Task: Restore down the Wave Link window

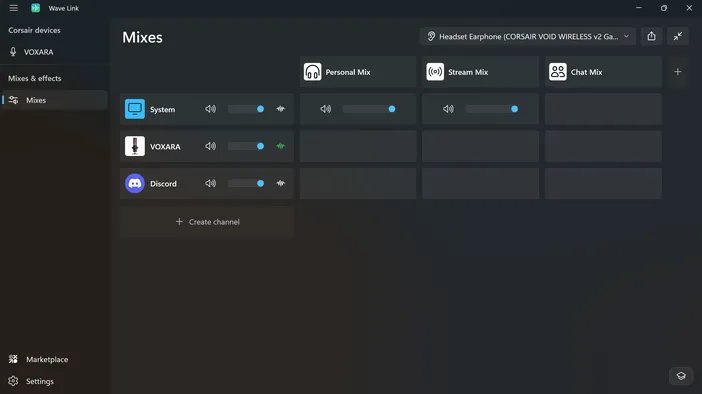Action: 664,8
